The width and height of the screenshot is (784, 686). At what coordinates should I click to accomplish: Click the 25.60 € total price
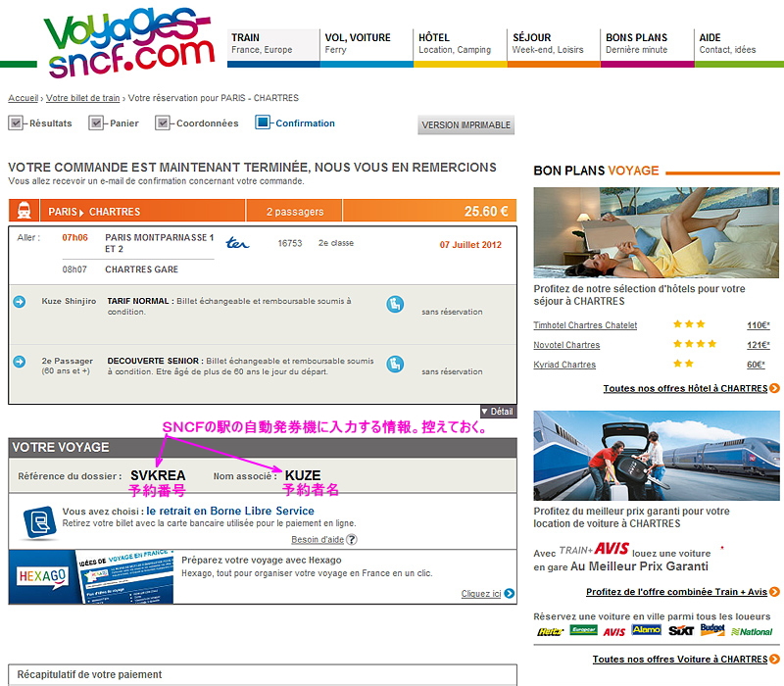(x=486, y=212)
